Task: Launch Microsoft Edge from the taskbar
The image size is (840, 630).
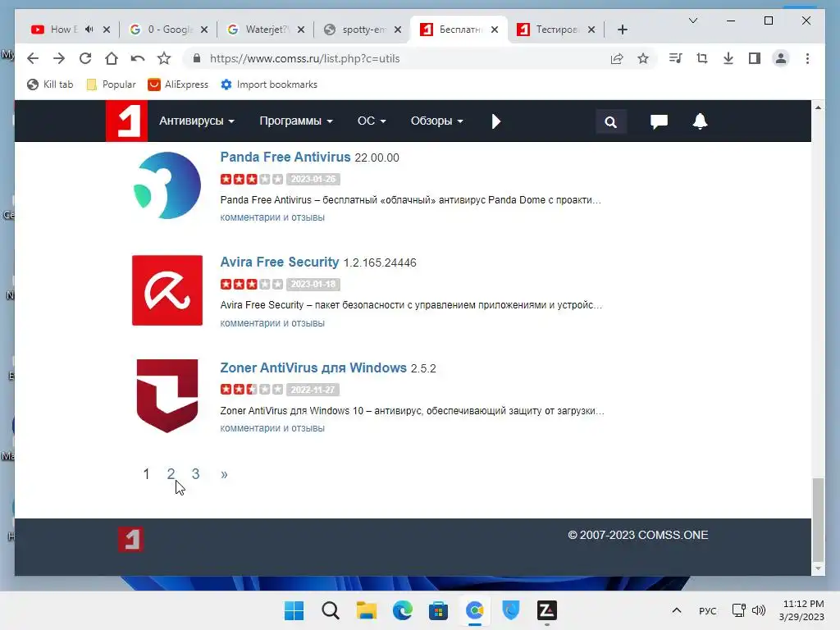Action: click(x=402, y=610)
